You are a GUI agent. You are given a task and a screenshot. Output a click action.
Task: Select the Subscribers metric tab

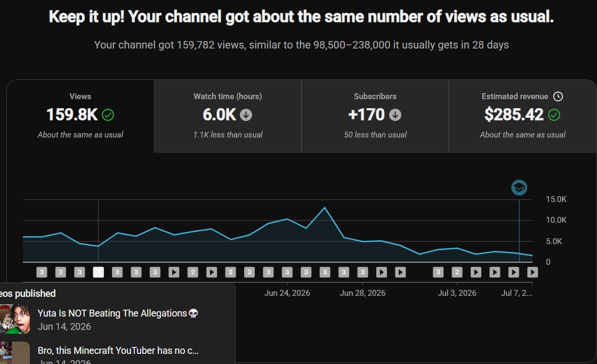pos(375,116)
